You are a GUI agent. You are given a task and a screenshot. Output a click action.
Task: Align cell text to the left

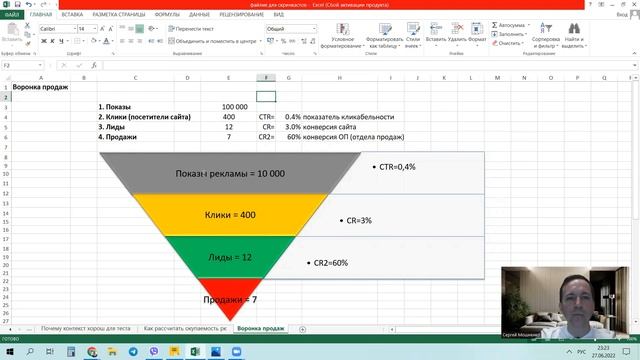(x=122, y=41)
